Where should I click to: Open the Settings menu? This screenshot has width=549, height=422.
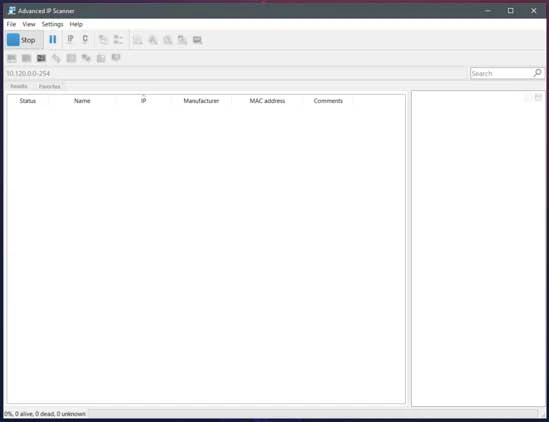click(53, 24)
